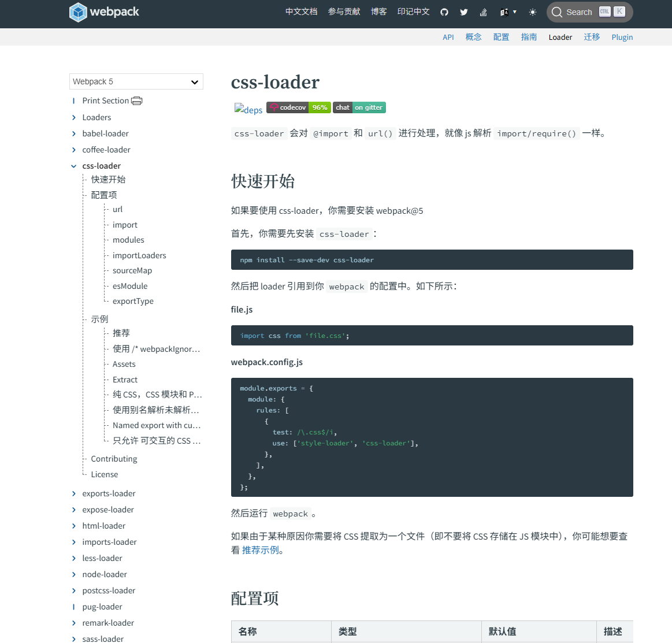The height and width of the screenshot is (643, 672).
Task: Click the Search box
Action: (x=589, y=12)
